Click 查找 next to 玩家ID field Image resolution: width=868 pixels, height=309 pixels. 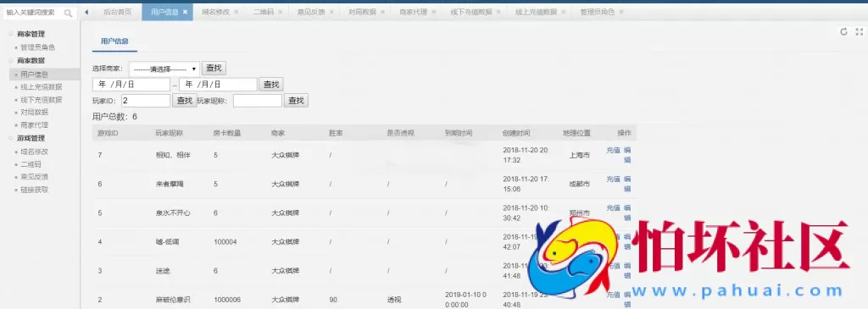(184, 101)
